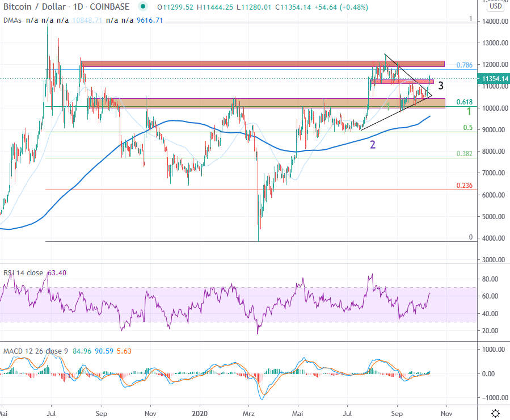Click the 2020 label on the time axis
This screenshot has height=420, width=510.
(x=200, y=414)
